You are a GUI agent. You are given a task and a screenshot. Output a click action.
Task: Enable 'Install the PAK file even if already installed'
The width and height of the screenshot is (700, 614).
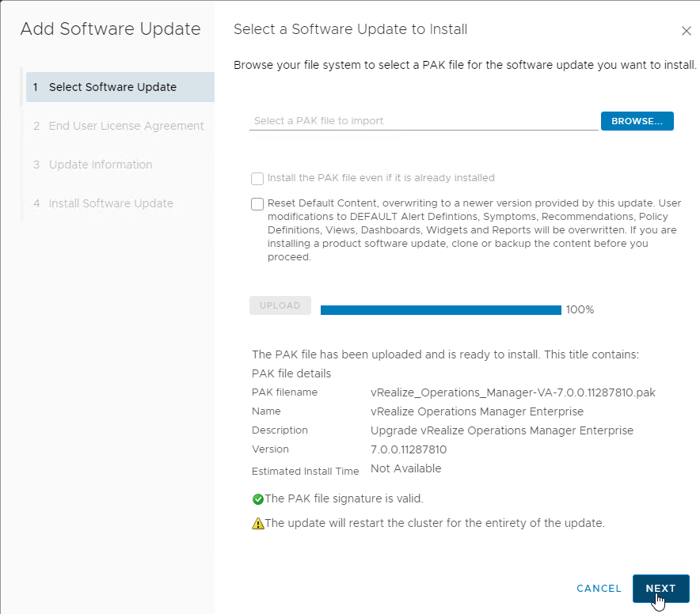257,179
